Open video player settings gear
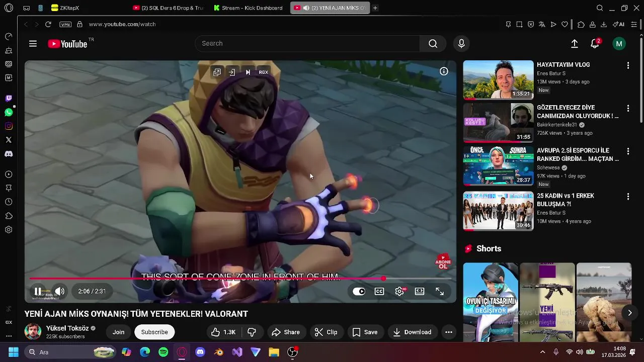The width and height of the screenshot is (644, 362). pos(399,291)
